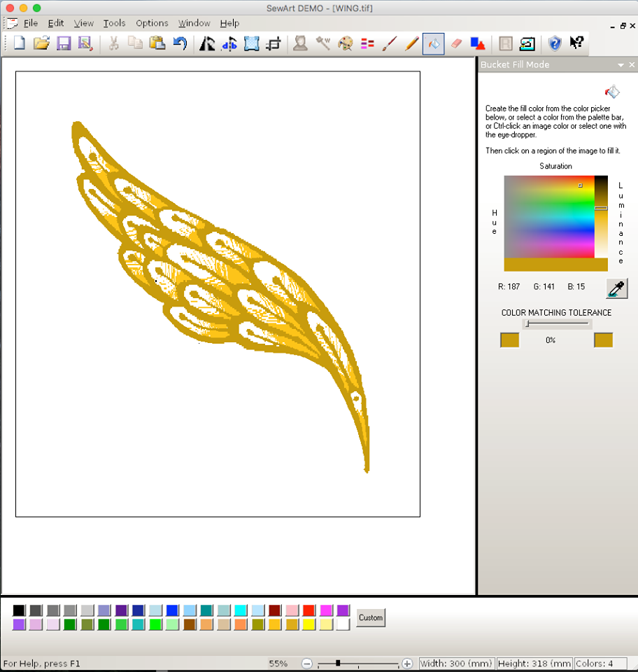Screen dimensions: 638x672
Task: Open a file with the folder icon
Action: 41,43
